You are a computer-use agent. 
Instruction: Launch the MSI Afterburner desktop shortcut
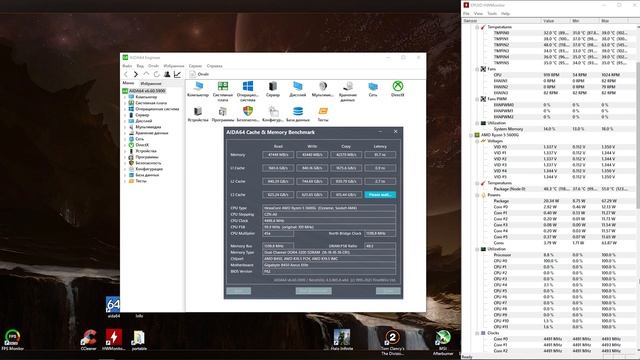443,342
